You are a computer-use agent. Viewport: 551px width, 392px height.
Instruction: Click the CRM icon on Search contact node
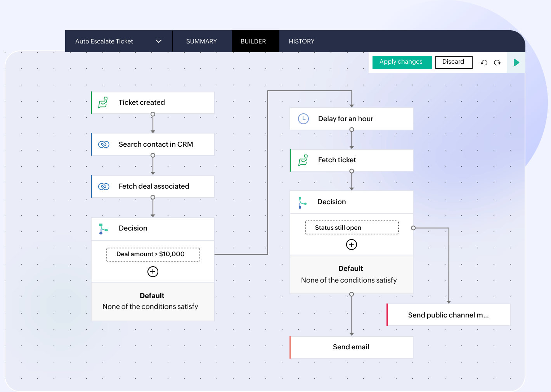[x=104, y=144]
